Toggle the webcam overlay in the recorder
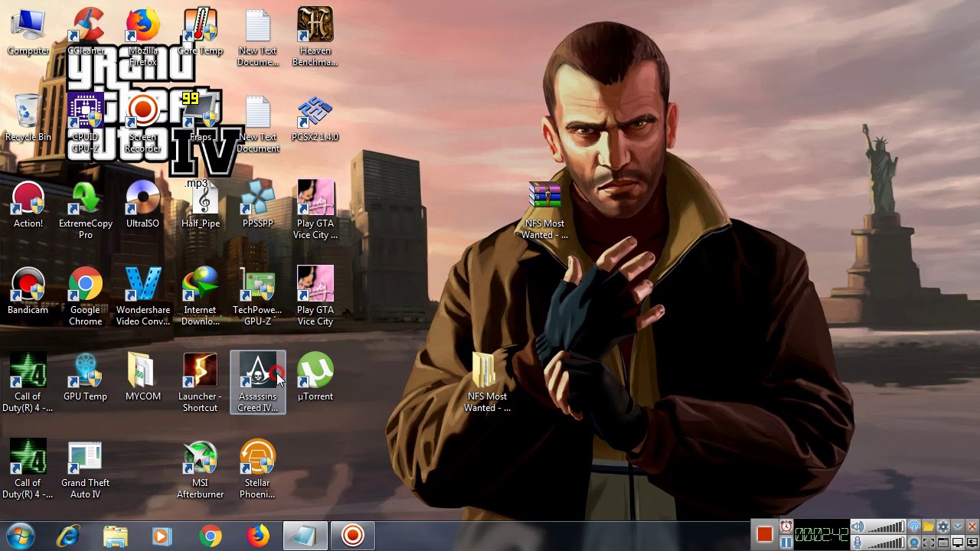 914,543
